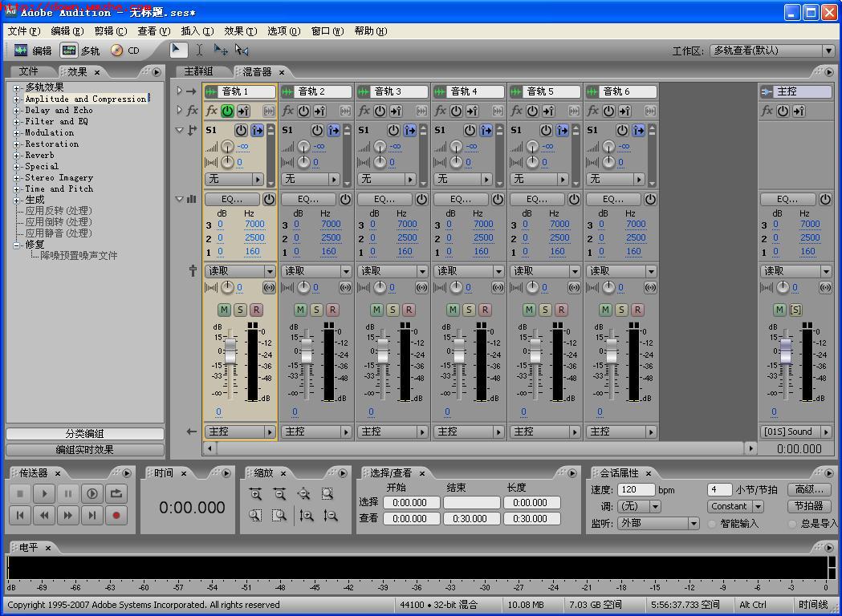This screenshot has width=842, height=616.
Task: Switch to Edit view waveform icon
Action: [x=21, y=51]
